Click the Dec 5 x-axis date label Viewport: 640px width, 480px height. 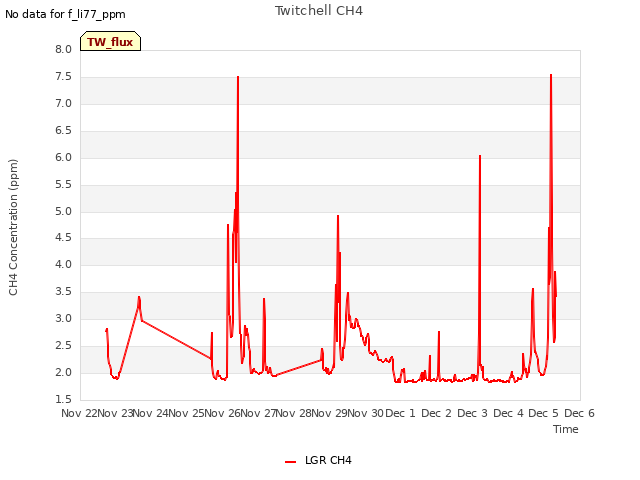pos(543,413)
